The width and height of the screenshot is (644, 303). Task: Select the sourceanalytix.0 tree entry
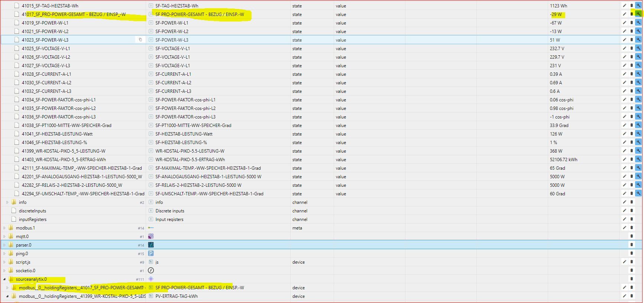(x=31, y=279)
